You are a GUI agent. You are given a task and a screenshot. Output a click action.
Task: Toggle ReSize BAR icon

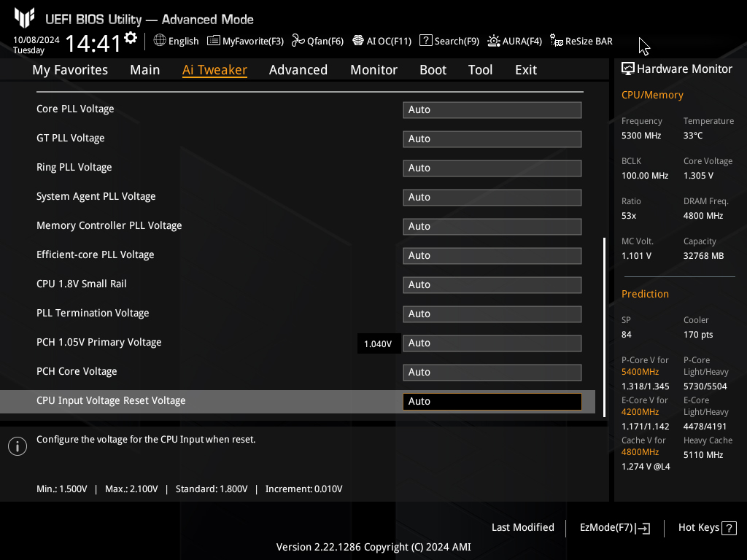(557, 41)
